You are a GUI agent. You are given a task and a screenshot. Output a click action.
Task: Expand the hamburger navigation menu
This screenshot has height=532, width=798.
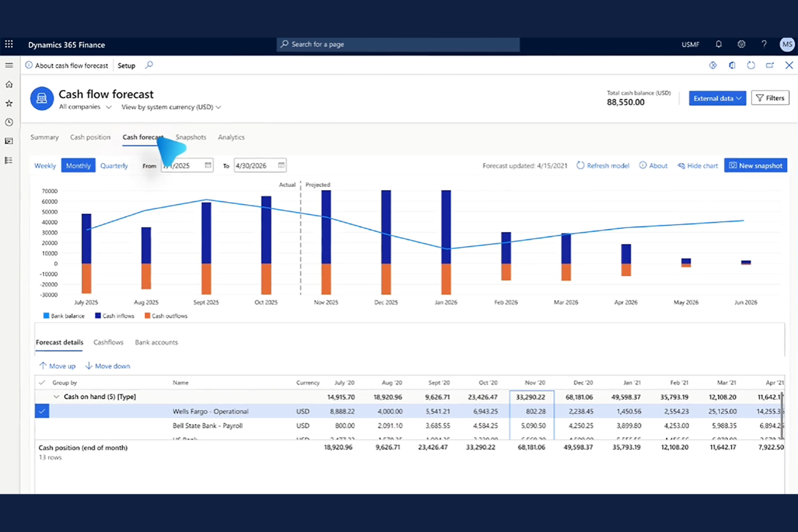pyautogui.click(x=9, y=65)
